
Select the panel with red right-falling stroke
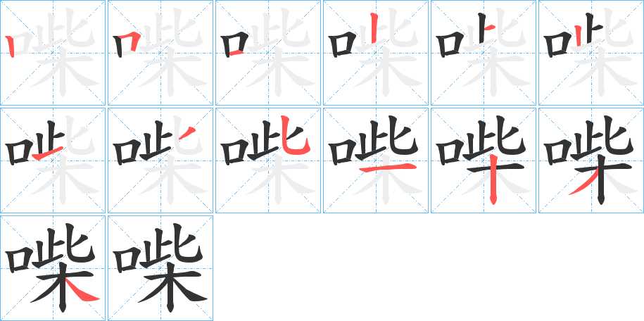pos(53,268)
